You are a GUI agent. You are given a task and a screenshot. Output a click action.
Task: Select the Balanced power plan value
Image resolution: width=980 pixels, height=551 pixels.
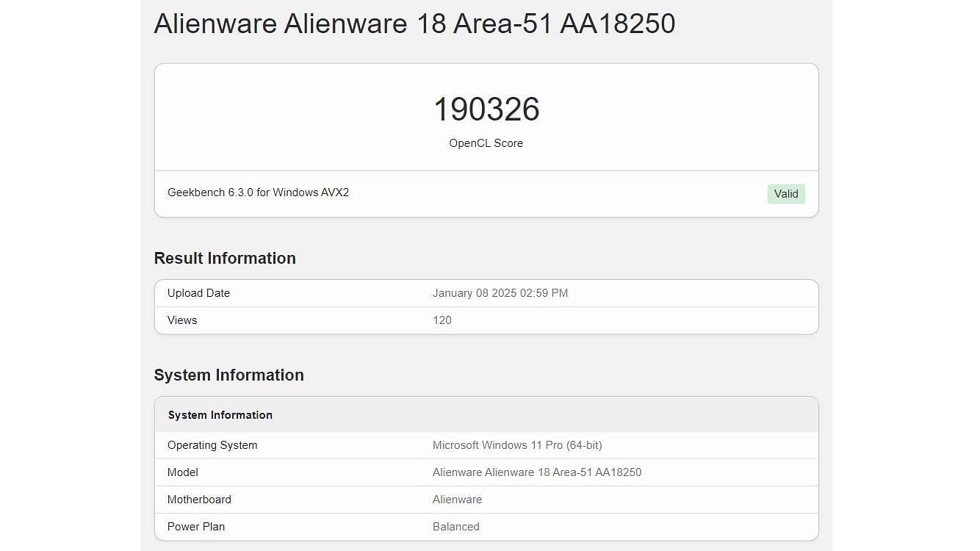coord(456,527)
